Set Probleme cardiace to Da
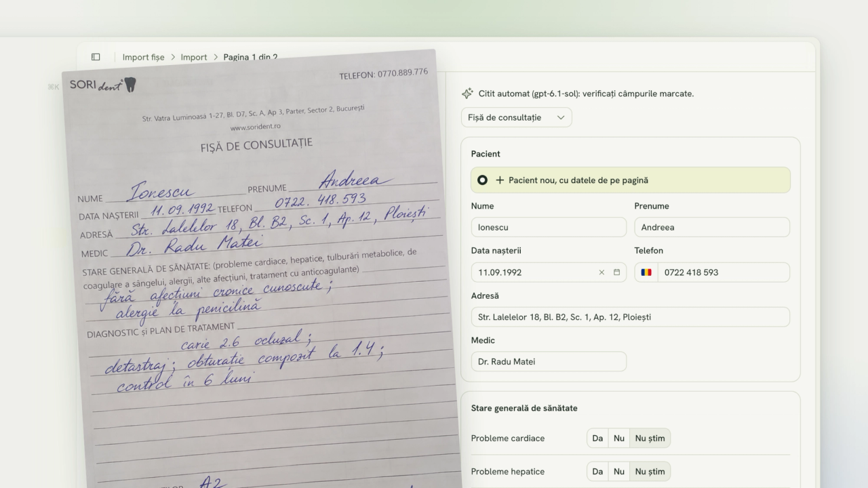This screenshot has width=868, height=488. (x=597, y=439)
